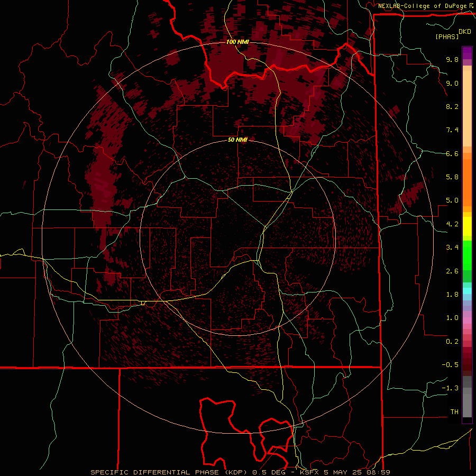
Task: Click the 1.0 value on the scale
Action: tap(452, 318)
